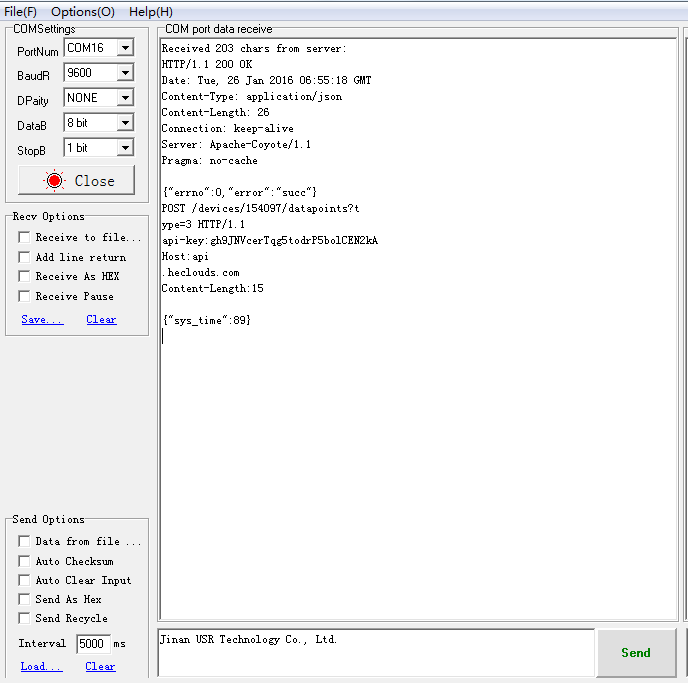
Task: Open the File(F) menu
Action: [x=20, y=11]
